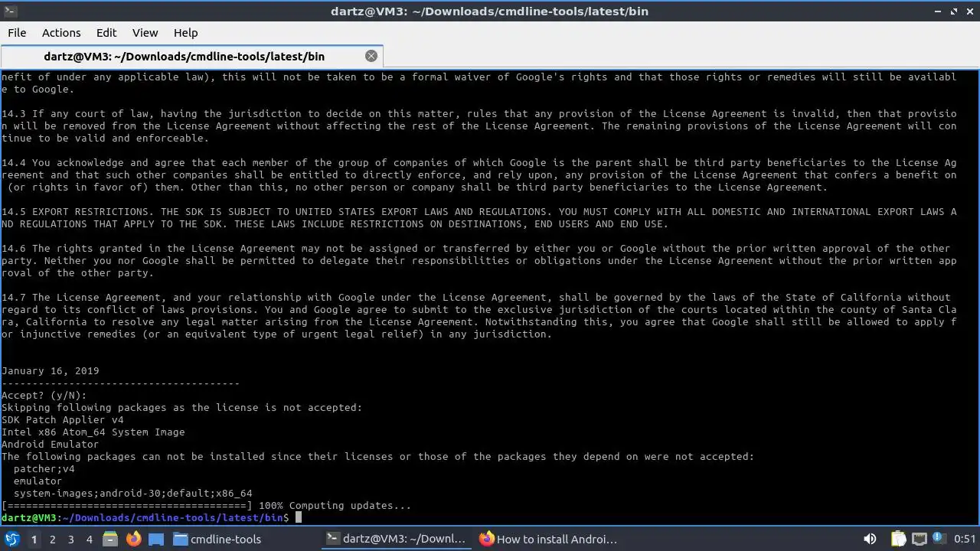Click the 'patcher;v4' package line
The height and width of the screenshot is (551, 980).
44,469
